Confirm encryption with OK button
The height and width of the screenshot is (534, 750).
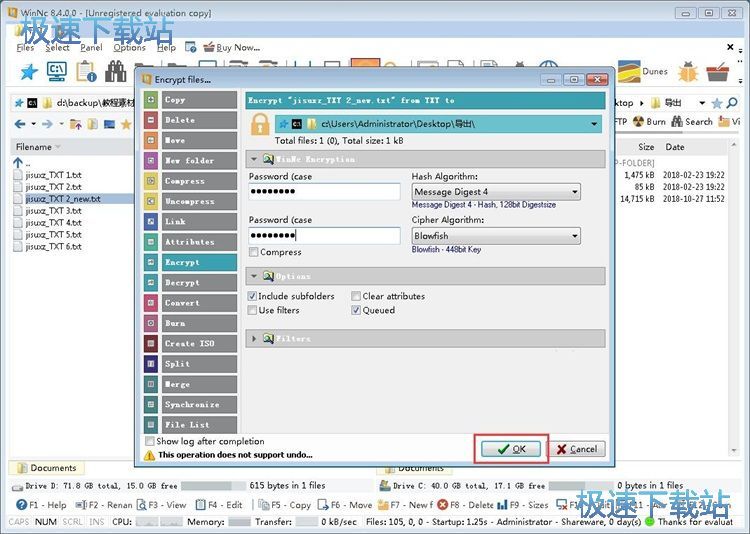pos(511,449)
